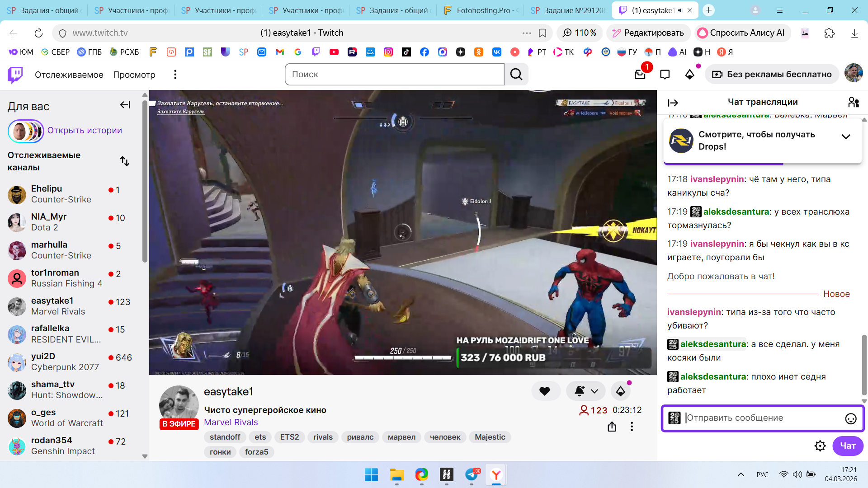This screenshot has height=488, width=868.
Task: Open the chat community users list icon
Action: tap(853, 103)
